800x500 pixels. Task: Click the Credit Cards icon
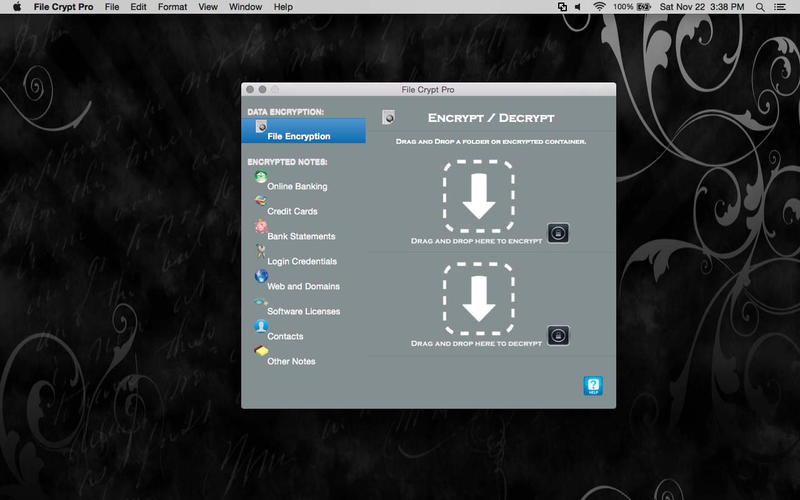point(261,201)
